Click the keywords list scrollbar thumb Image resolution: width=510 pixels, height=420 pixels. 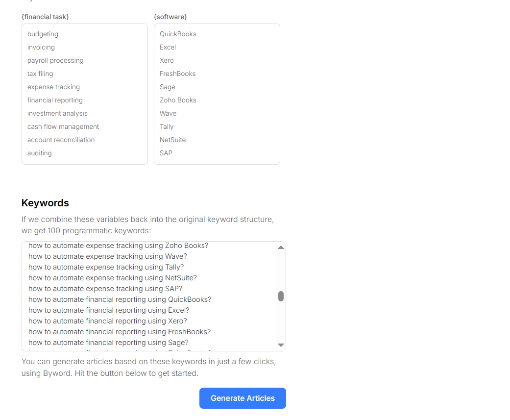[x=281, y=296]
